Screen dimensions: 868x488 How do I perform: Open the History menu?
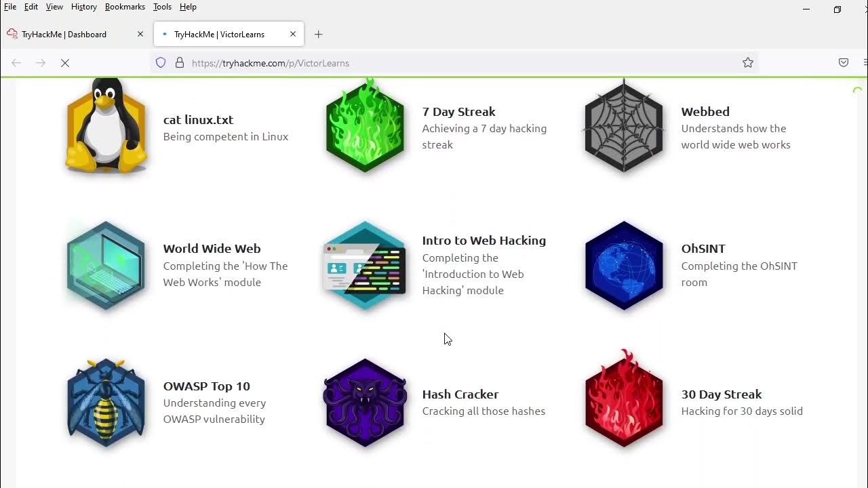[84, 7]
